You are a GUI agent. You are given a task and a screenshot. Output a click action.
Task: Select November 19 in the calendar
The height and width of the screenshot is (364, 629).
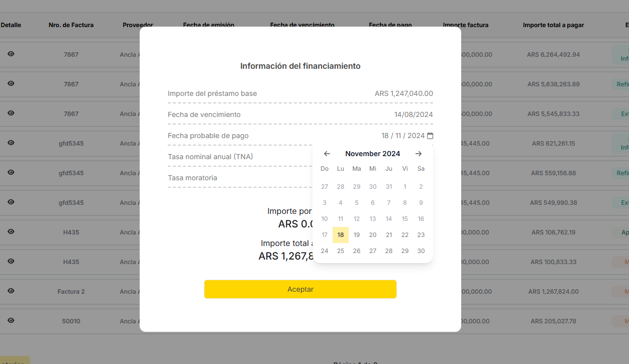tap(357, 235)
